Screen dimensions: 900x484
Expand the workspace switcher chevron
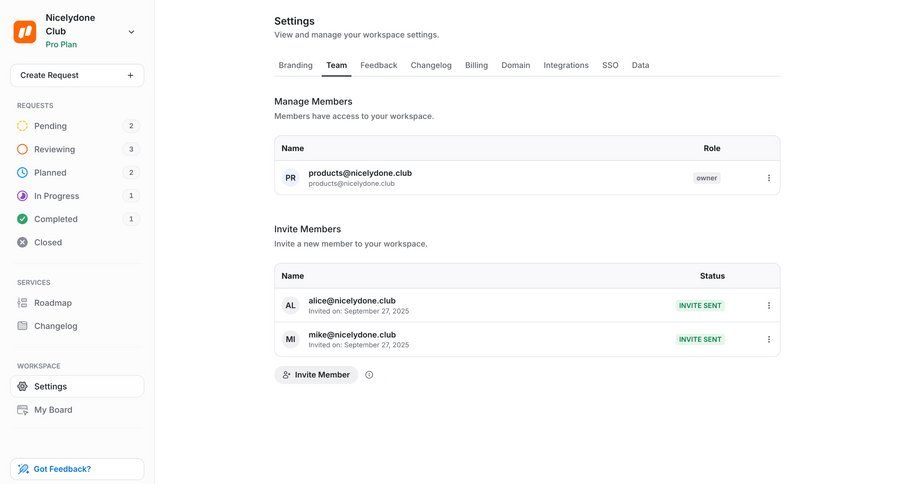131,32
